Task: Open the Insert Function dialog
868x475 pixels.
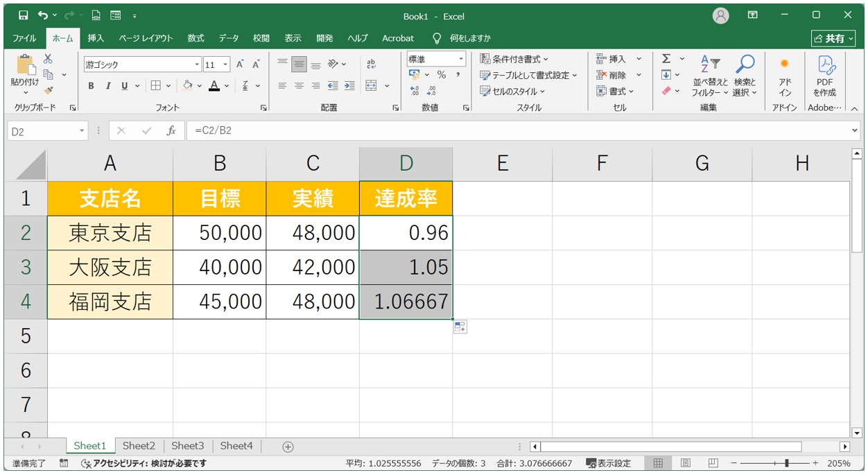Action: pyautogui.click(x=171, y=130)
